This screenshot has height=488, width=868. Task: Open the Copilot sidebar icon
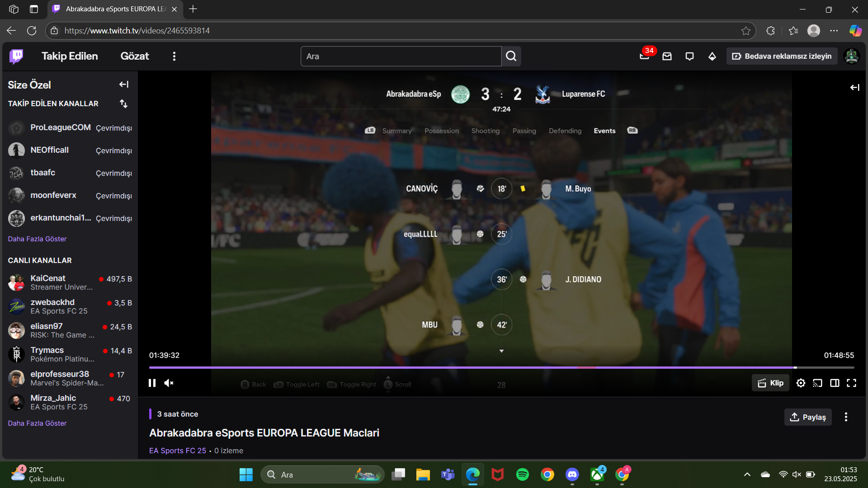click(x=855, y=30)
